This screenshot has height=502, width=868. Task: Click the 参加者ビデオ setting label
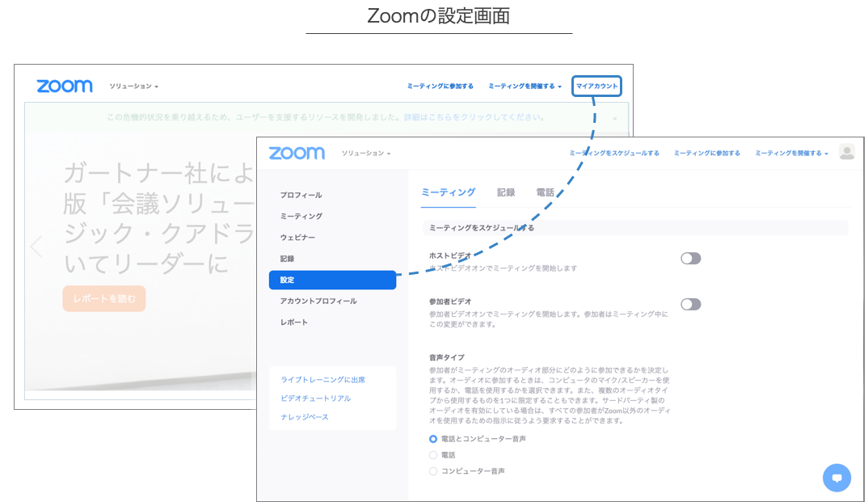pos(450,302)
